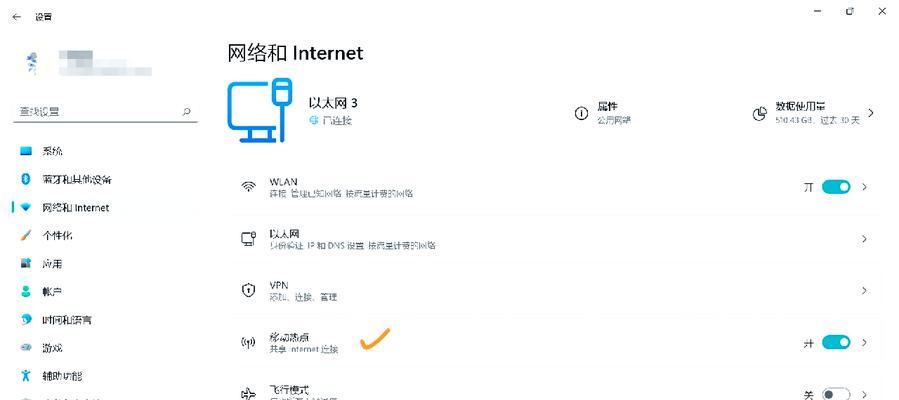Click the 移动热点 label text

pyautogui.click(x=289, y=337)
